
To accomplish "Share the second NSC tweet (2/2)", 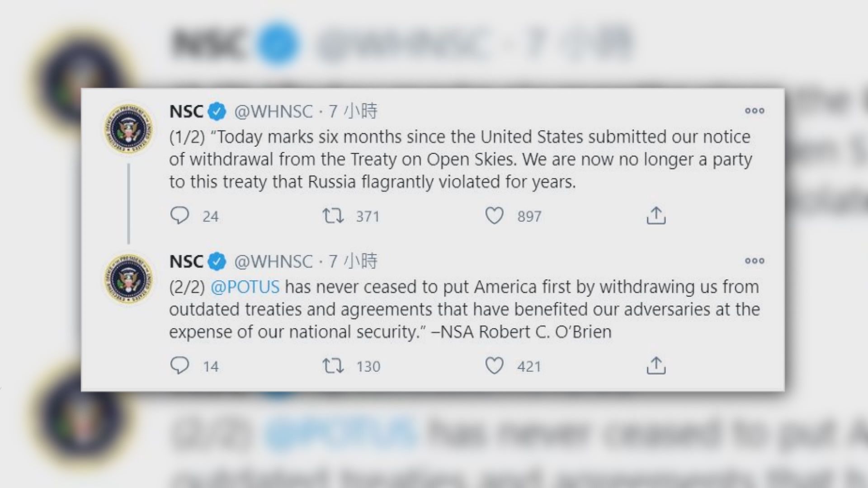I will coord(656,365).
